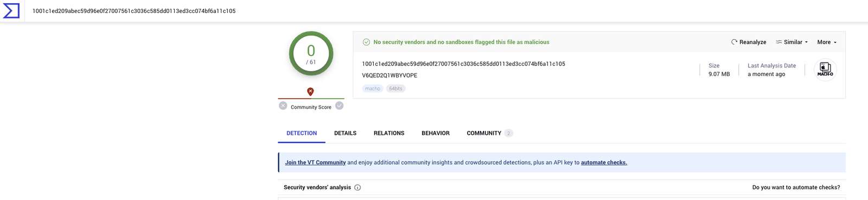
Task: Click the community score marker pin
Action: (310, 92)
